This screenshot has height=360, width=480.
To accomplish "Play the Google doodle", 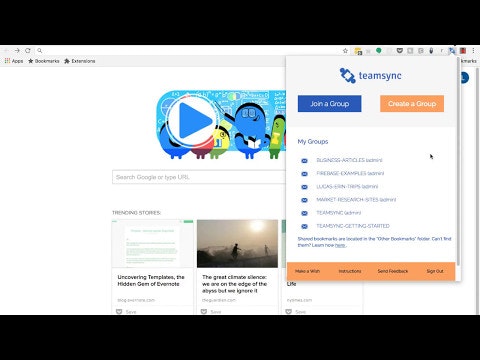I will pyautogui.click(x=192, y=121).
